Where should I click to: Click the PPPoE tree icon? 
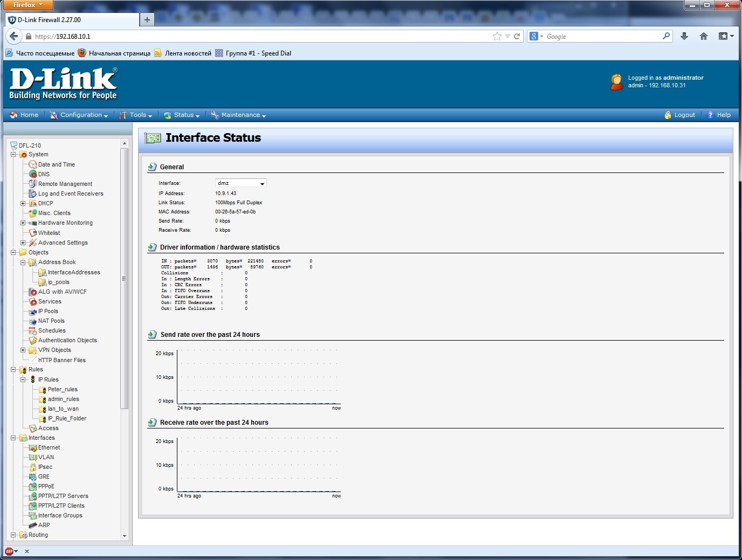(33, 486)
